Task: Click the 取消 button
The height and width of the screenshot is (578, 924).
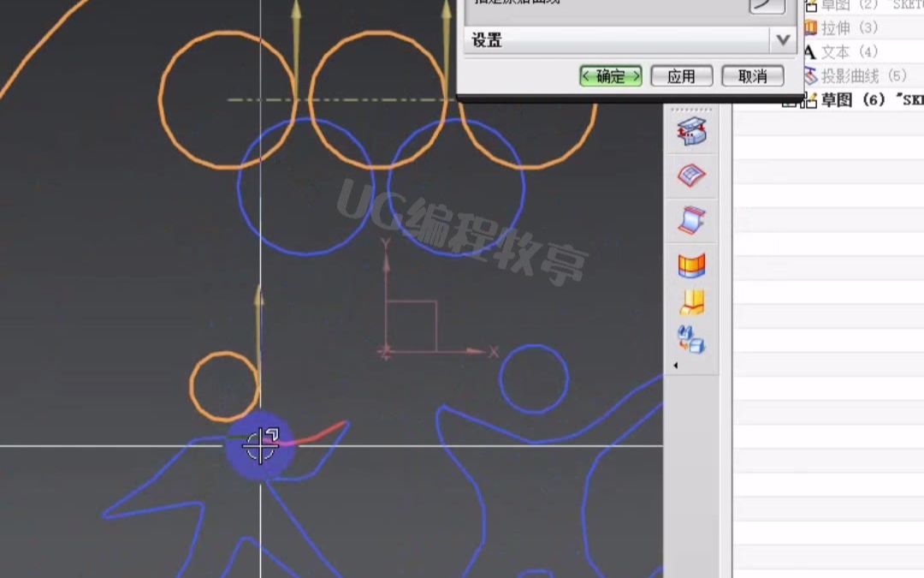Action: coord(752,76)
